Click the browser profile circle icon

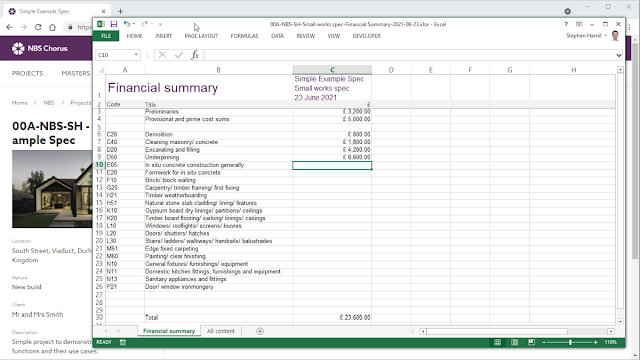[x=567, y=11]
